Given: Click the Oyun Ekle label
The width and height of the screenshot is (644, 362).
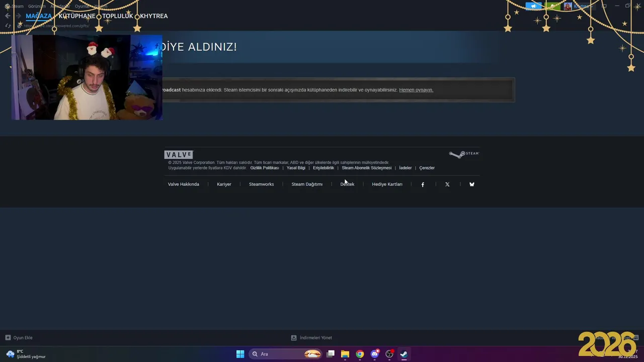Looking at the screenshot, I should (23, 338).
